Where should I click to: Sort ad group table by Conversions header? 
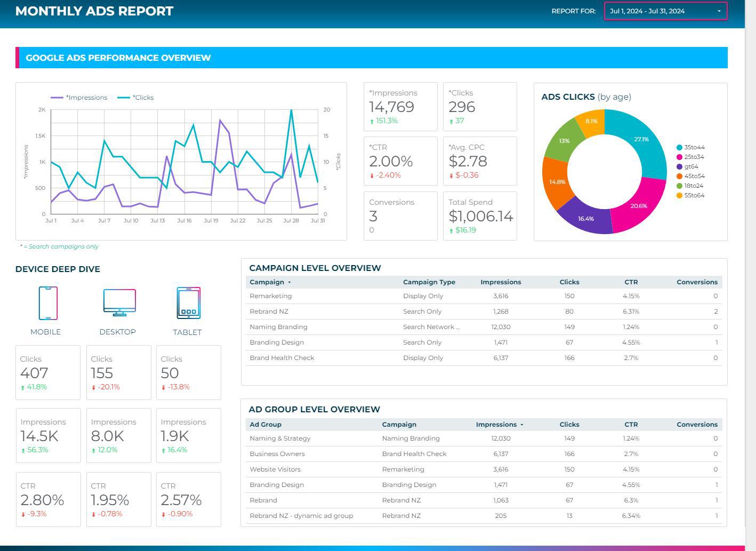point(697,425)
